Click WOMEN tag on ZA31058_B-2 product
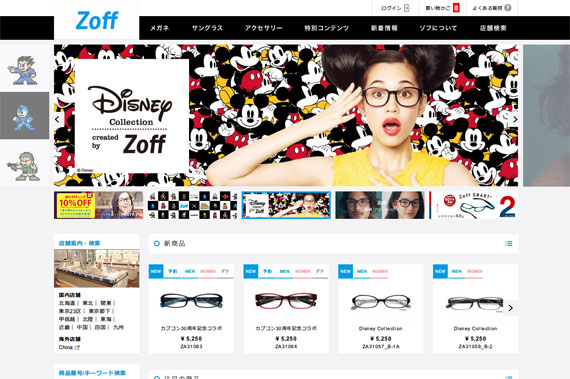 (475, 271)
